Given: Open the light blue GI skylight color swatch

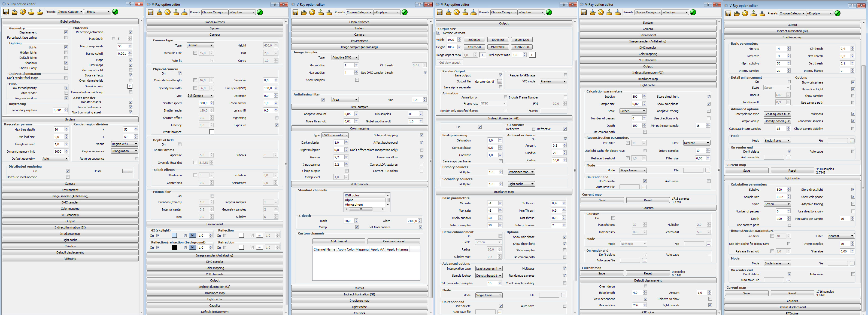Looking at the screenshot, I should click(x=174, y=236).
